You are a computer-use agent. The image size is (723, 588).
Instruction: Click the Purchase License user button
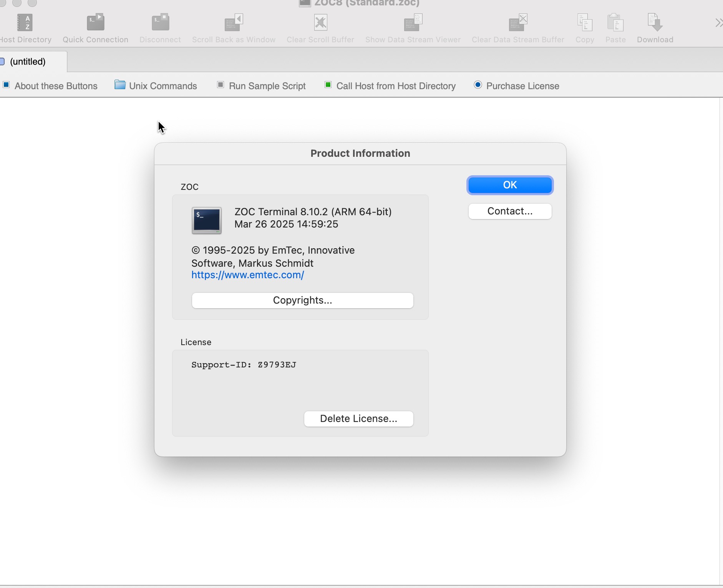pos(517,86)
